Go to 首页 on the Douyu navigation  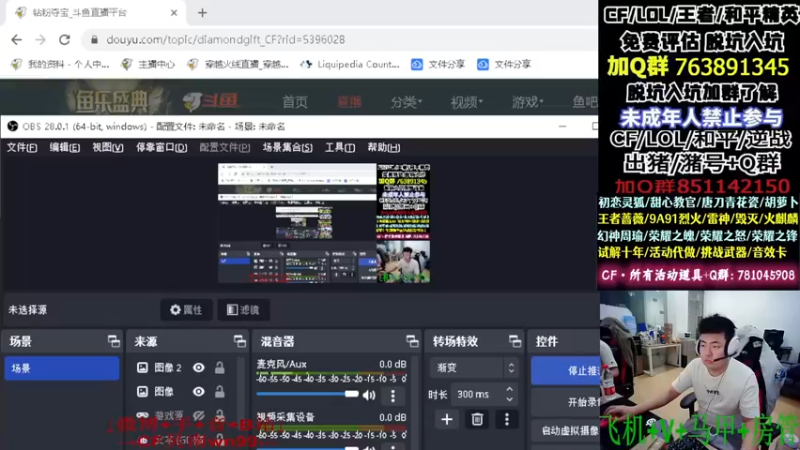[295, 102]
